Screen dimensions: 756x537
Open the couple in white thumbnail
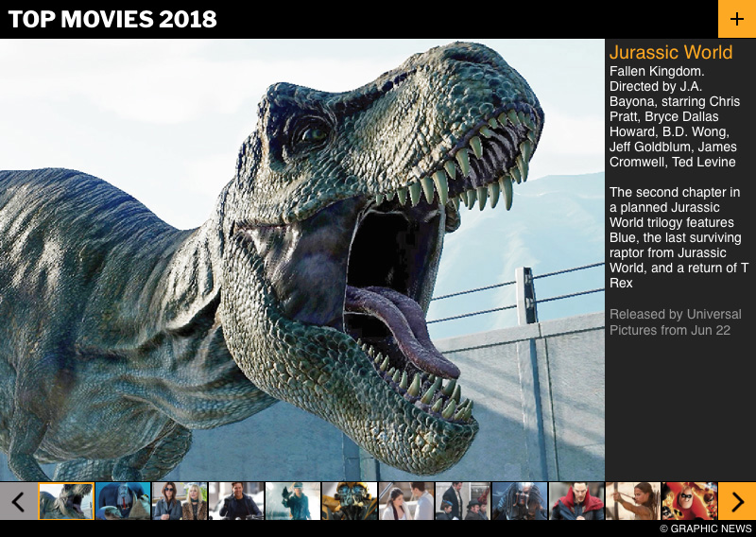pyautogui.click(x=406, y=501)
